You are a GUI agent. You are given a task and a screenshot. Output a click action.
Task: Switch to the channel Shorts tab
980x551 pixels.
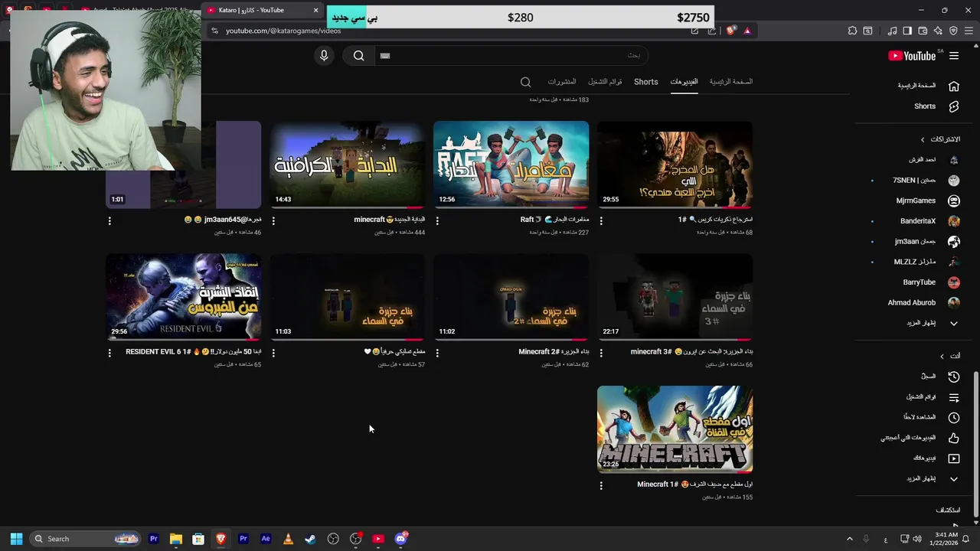[x=645, y=82]
